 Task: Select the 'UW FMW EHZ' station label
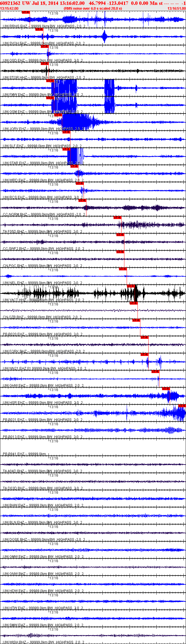[14, 95]
